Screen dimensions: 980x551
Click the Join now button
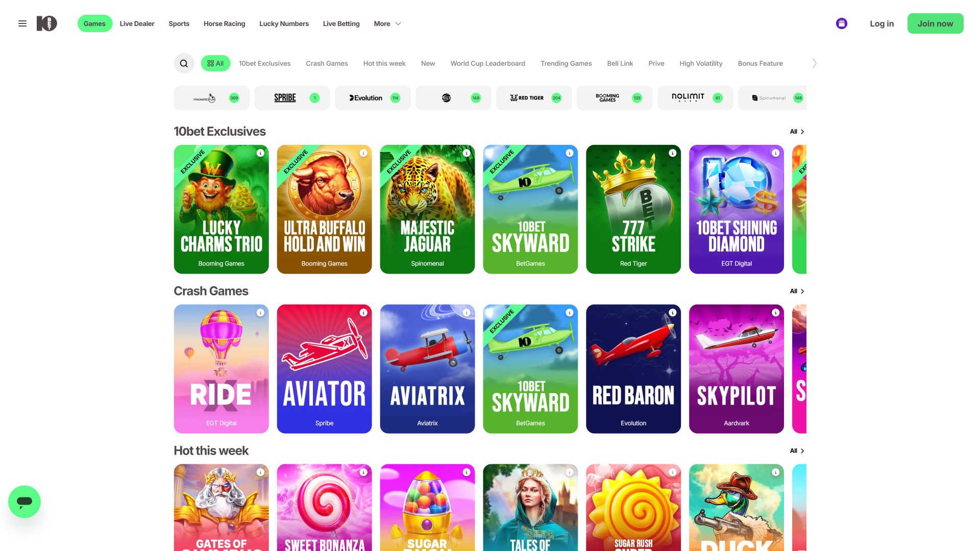click(935, 23)
